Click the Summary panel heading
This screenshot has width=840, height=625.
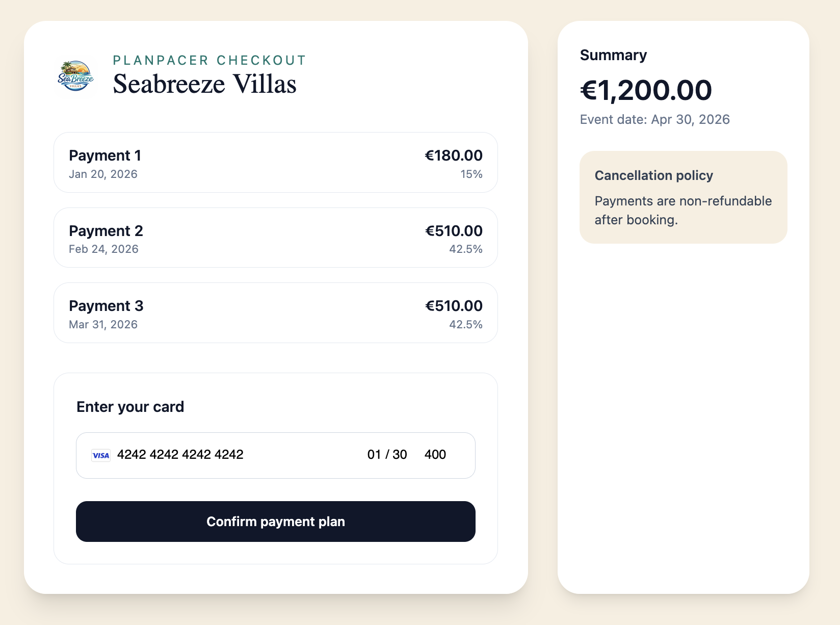613,55
